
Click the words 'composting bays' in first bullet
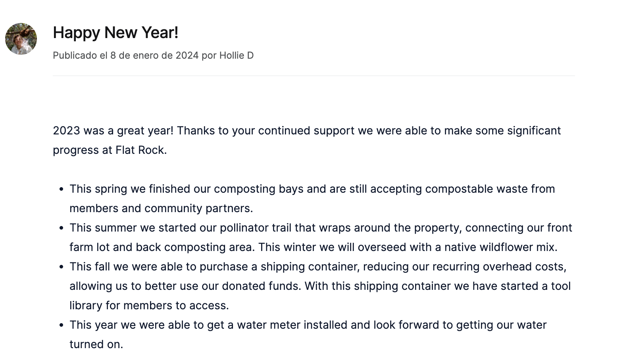[x=259, y=189]
